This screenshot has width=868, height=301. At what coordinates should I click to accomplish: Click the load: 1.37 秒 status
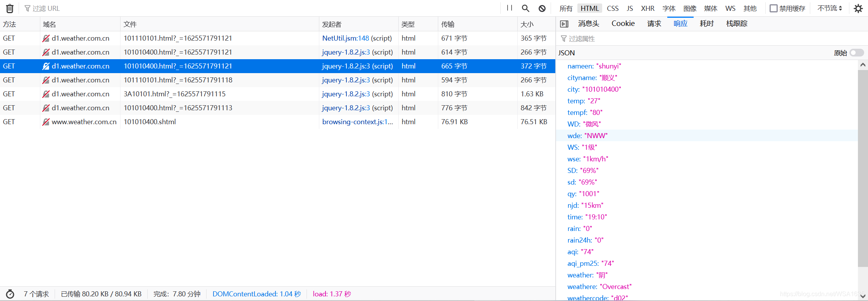tap(332, 294)
